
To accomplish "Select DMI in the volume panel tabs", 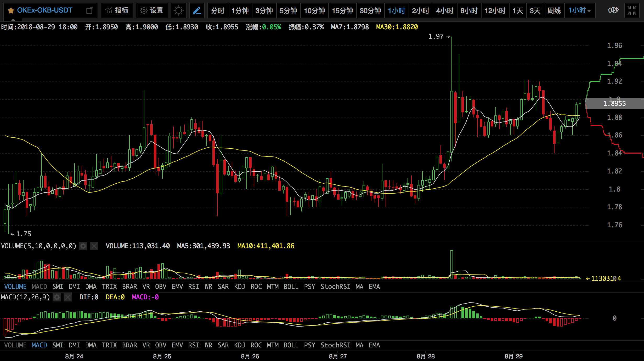I will point(74,287).
